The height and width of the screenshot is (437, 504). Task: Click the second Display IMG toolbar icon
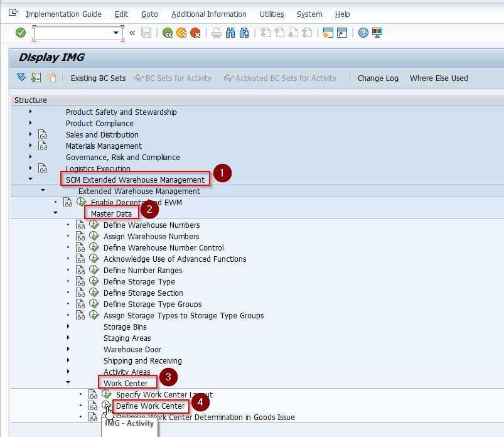click(36, 77)
